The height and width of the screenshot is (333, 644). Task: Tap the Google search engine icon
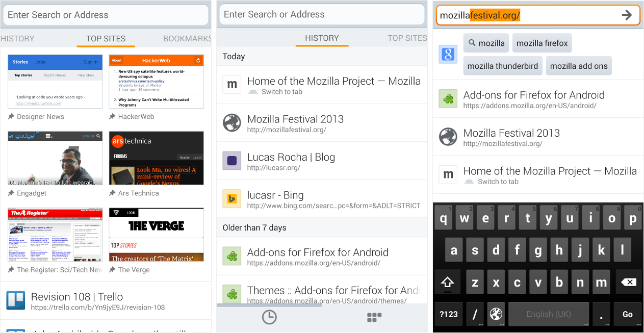click(x=448, y=54)
